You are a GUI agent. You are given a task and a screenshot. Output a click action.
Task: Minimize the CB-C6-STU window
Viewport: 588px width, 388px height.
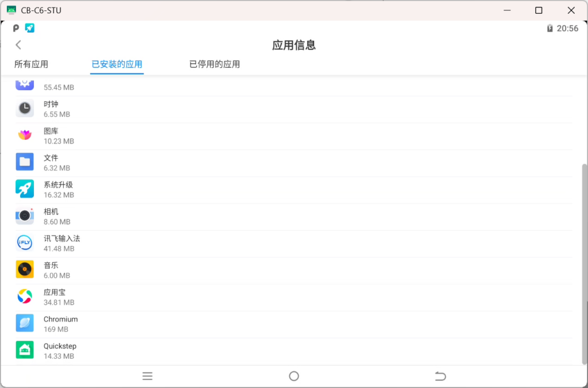(507, 10)
